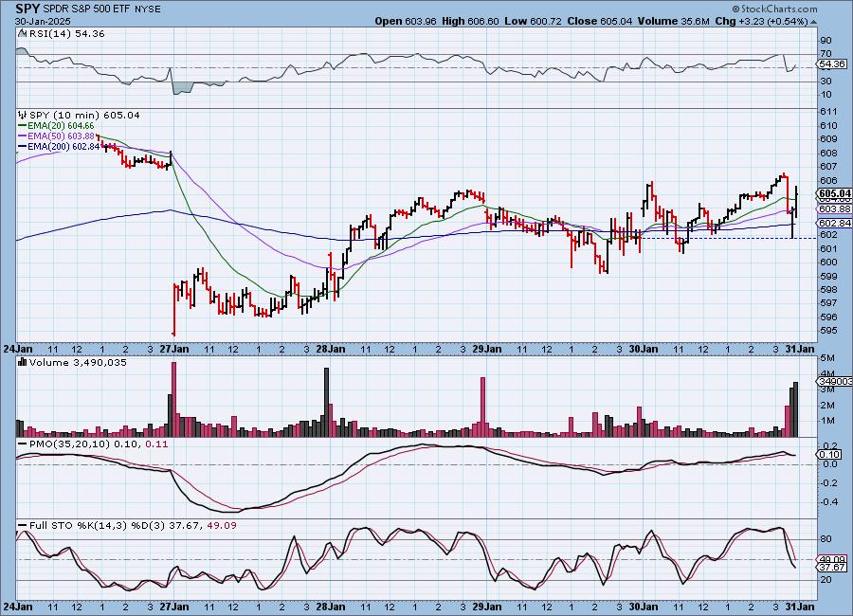The image size is (853, 616).
Task: Click the 603.88 EMA tag on price axis
Action: coord(834,208)
